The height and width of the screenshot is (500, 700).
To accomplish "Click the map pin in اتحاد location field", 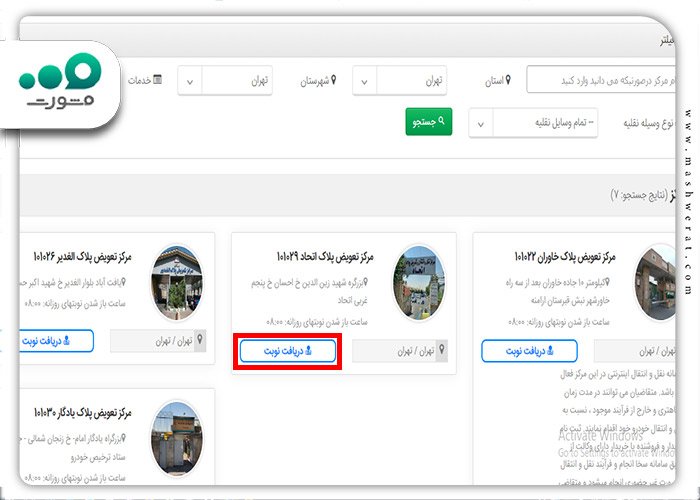I will pos(442,350).
